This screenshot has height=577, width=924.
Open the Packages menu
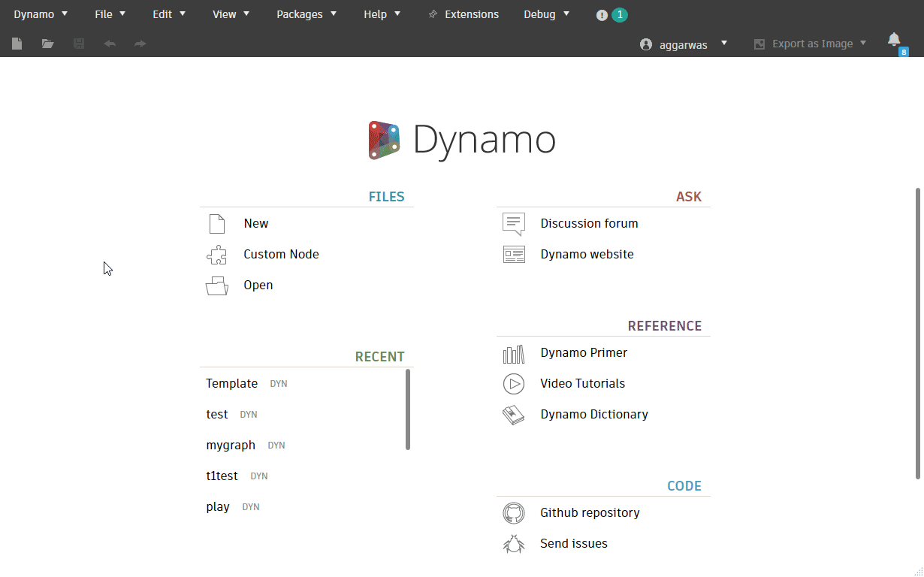[306, 14]
